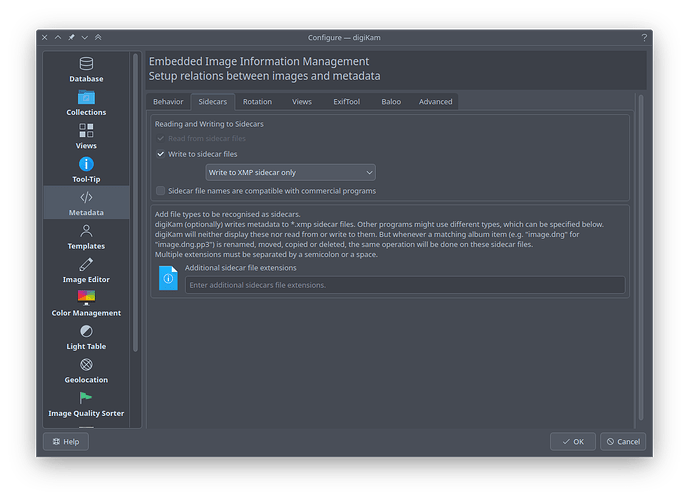Open the Baloo tab
The width and height of the screenshot is (688, 500).
391,101
